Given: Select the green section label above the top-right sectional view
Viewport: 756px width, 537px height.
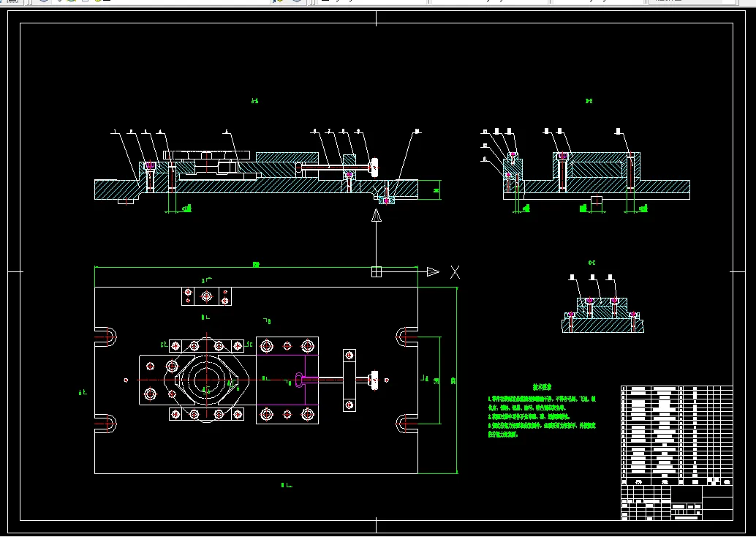Looking at the screenshot, I should click(589, 101).
